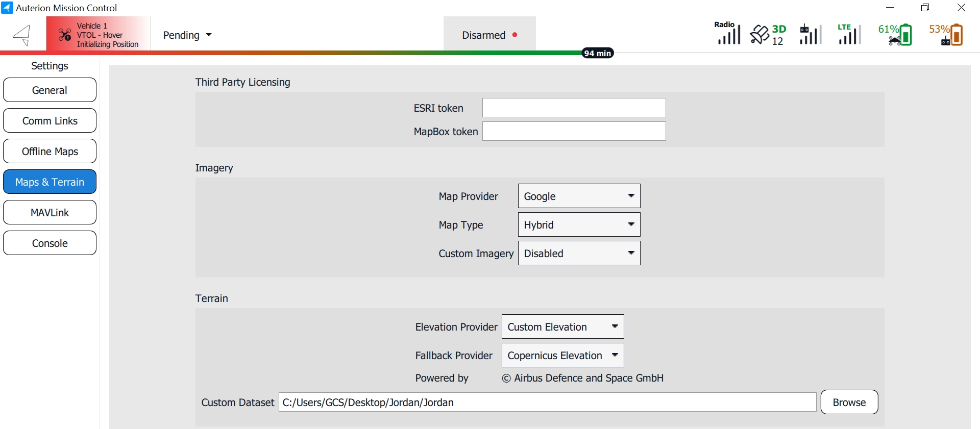Click the GPS satellite 3D fix icon
The image size is (980, 429).
point(768,35)
